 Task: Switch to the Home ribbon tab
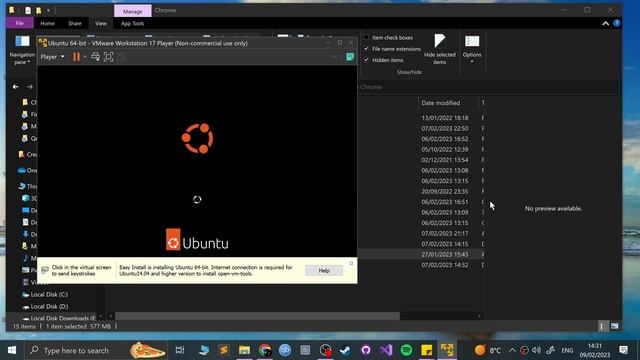click(47, 23)
